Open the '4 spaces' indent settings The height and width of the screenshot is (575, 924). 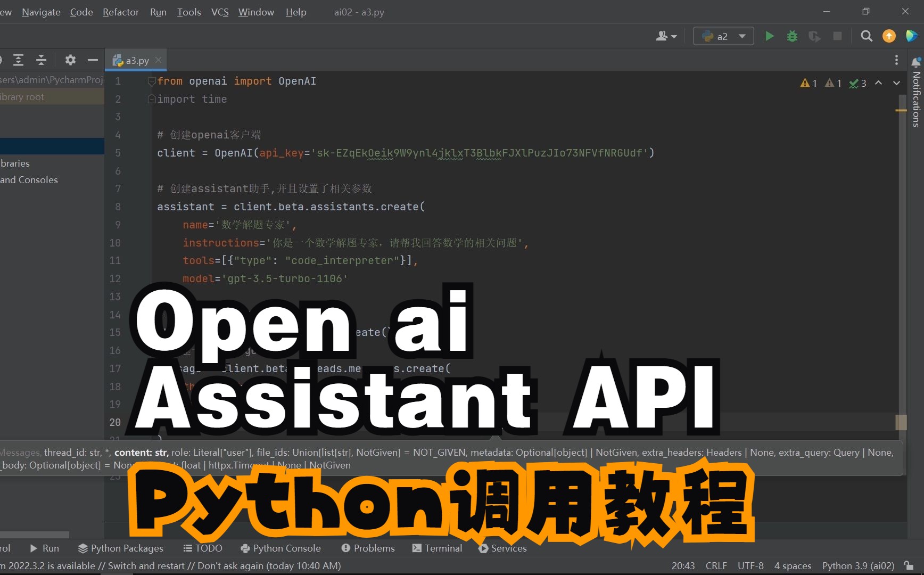click(x=793, y=565)
